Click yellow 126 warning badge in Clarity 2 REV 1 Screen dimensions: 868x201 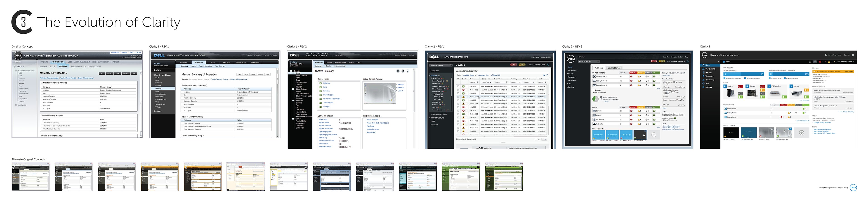click(x=522, y=65)
